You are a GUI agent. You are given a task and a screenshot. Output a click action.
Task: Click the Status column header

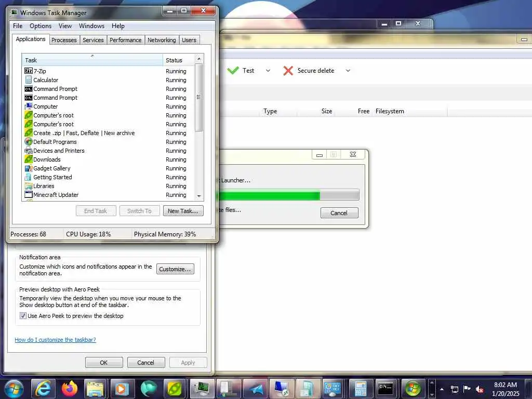[x=179, y=60]
